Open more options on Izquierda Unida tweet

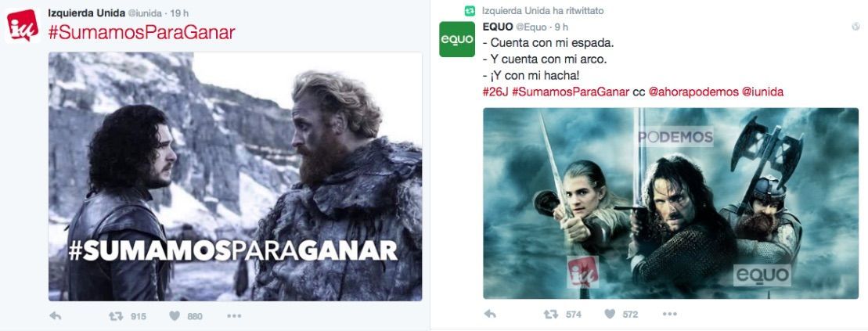point(234,316)
